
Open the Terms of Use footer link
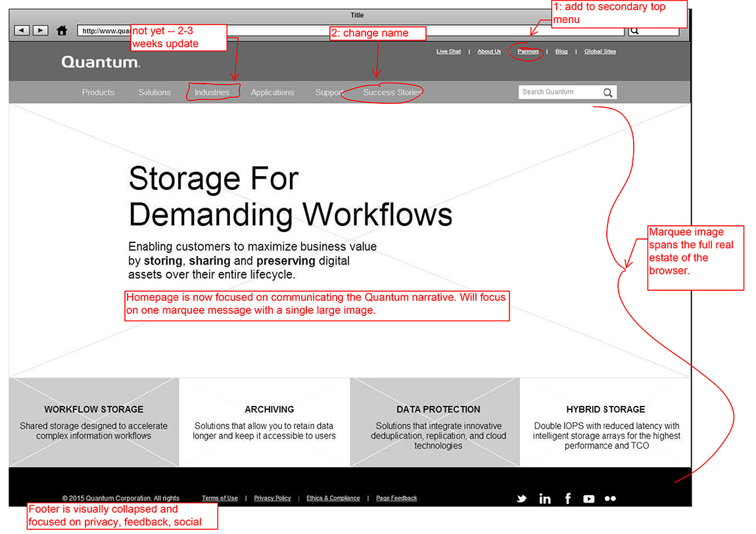coord(220,499)
